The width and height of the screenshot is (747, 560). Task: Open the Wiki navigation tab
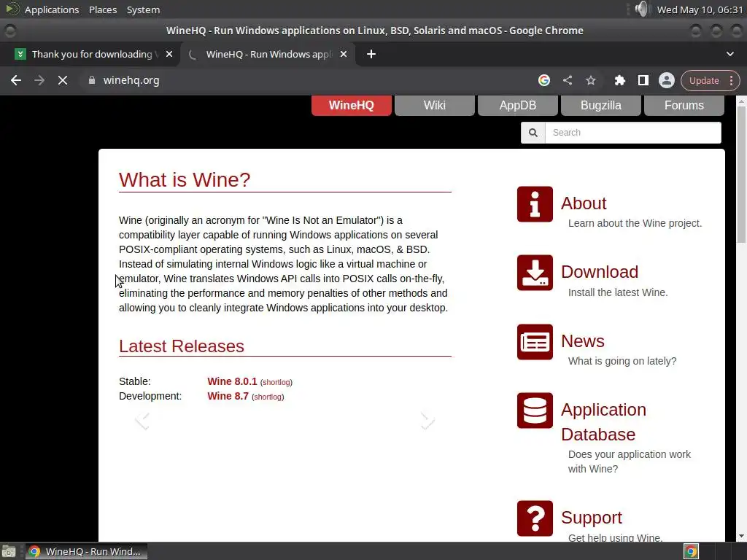(x=435, y=105)
